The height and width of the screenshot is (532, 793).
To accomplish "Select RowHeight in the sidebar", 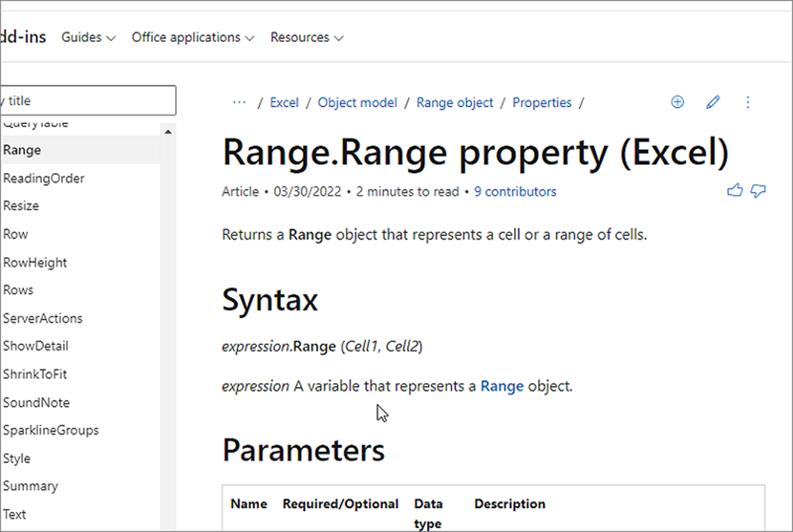I will point(35,263).
